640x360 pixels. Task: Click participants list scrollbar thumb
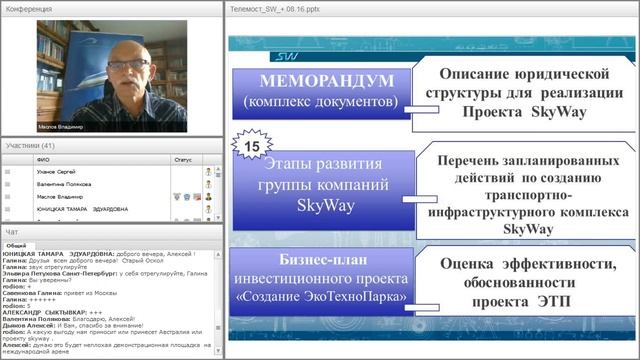pyautogui.click(x=218, y=175)
